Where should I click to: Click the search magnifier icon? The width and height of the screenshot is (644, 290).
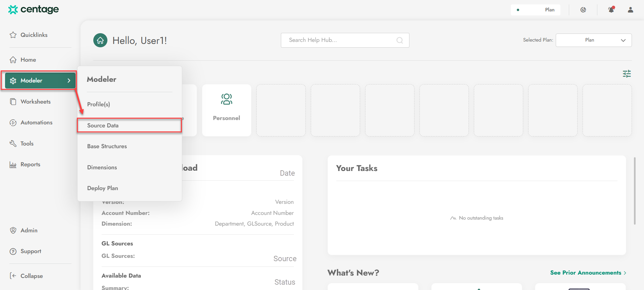click(400, 40)
